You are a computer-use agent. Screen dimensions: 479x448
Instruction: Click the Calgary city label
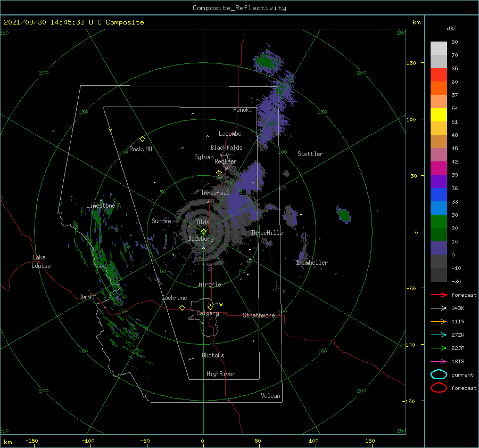(x=208, y=313)
